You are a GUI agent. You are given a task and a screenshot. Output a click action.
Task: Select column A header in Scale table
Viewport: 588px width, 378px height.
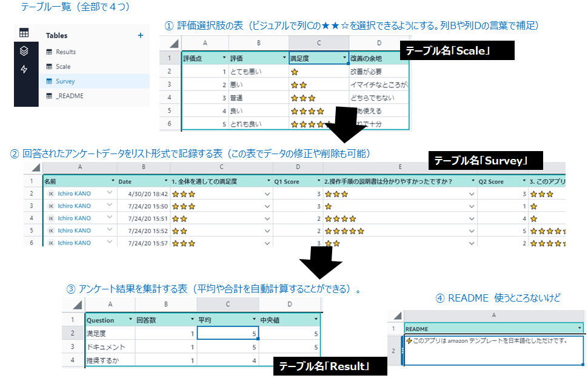(x=205, y=43)
